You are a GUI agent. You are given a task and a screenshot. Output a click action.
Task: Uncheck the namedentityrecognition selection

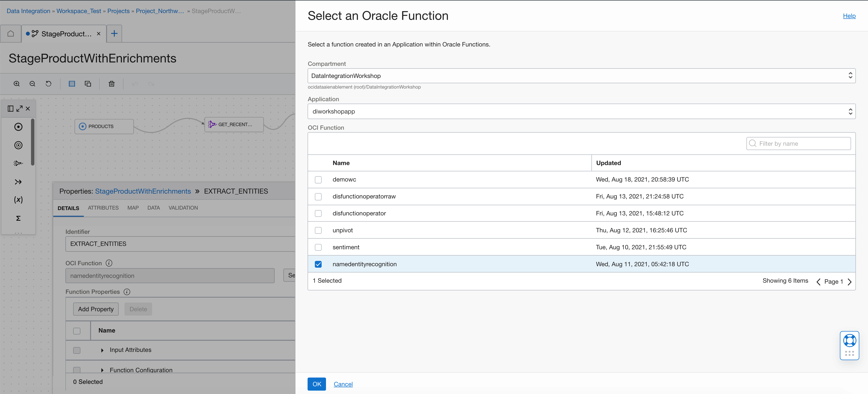pyautogui.click(x=318, y=264)
